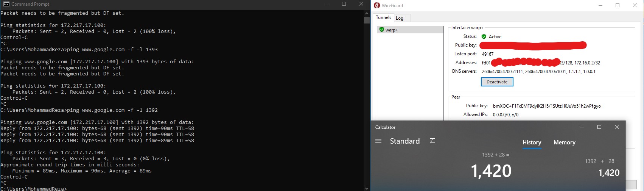The width and height of the screenshot is (644, 191).
Task: Click the WireGuard logo in title bar
Action: tap(377, 5)
